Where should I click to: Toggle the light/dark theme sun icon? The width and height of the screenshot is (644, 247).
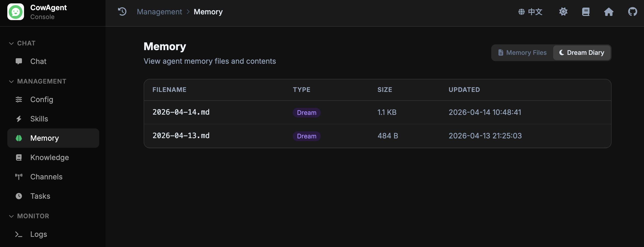tap(563, 12)
